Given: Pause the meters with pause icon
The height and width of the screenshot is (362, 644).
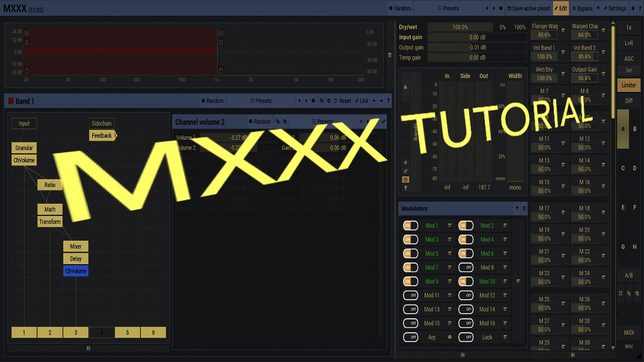Looking at the screenshot, I should tap(406, 162).
